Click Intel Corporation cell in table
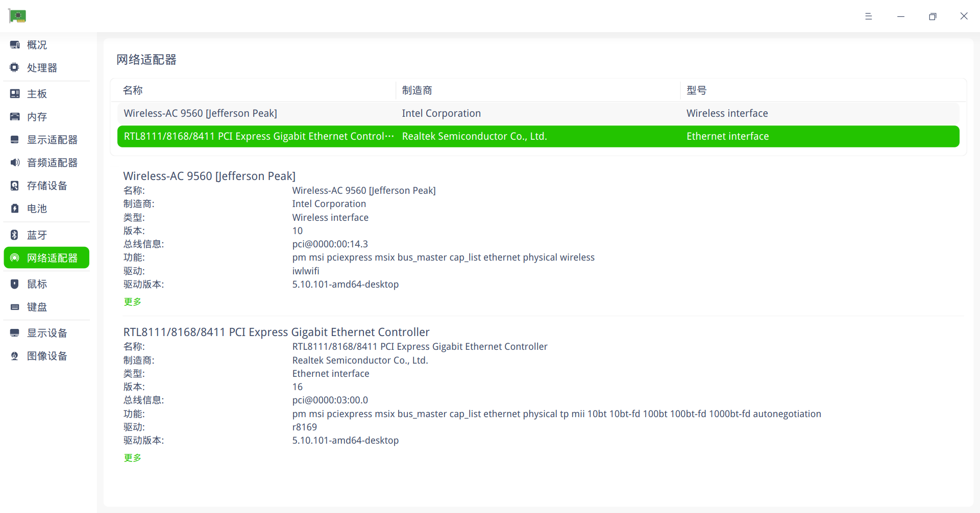Screen dimensions: 980x513 pos(442,113)
